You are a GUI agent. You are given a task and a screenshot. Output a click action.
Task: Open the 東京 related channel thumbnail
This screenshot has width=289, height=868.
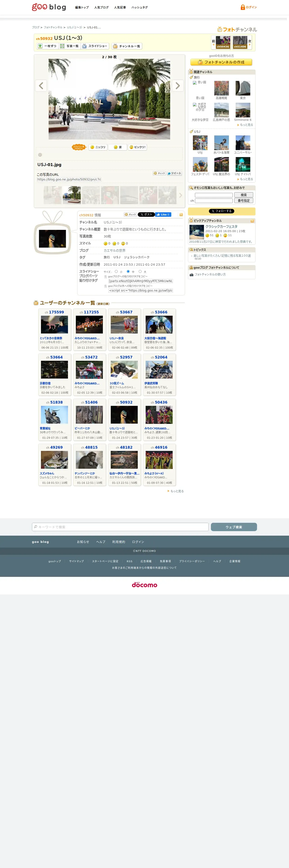pyautogui.click(x=243, y=88)
